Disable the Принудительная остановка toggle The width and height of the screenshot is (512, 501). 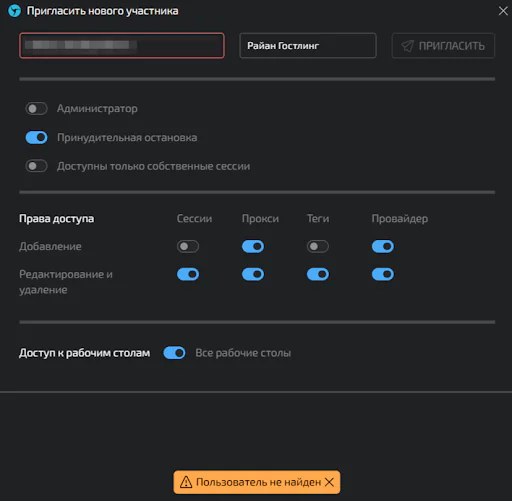pos(37,137)
